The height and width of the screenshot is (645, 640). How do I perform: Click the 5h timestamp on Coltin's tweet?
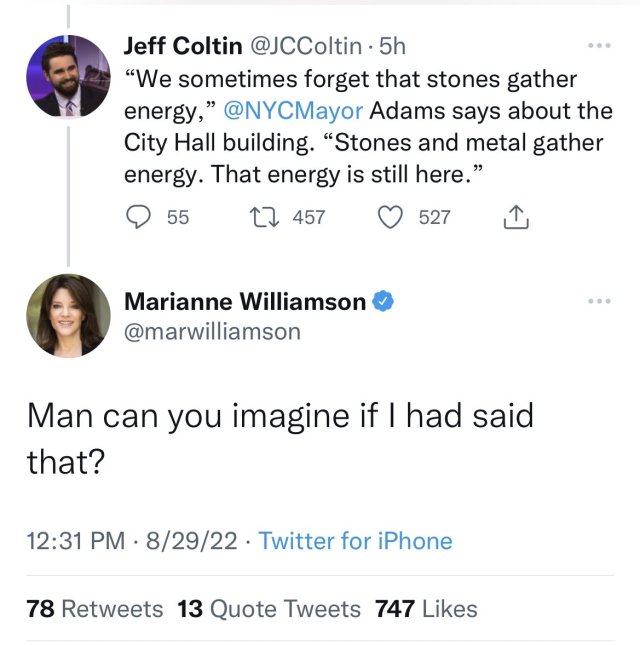[391, 46]
